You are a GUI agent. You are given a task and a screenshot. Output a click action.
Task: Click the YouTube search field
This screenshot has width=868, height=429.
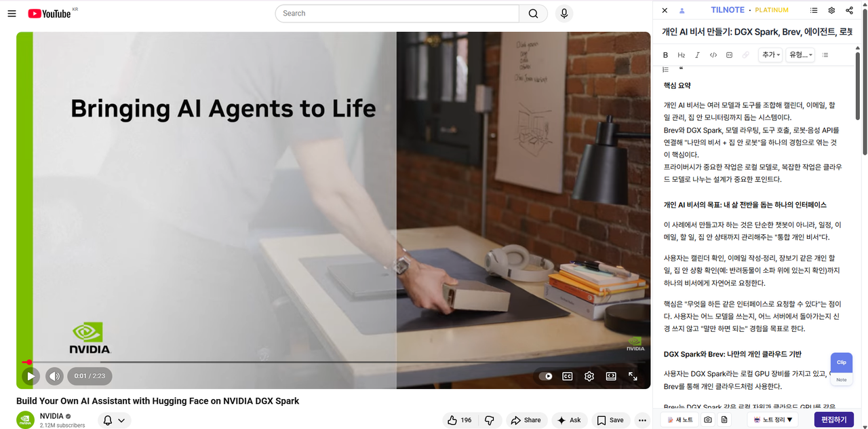(397, 14)
